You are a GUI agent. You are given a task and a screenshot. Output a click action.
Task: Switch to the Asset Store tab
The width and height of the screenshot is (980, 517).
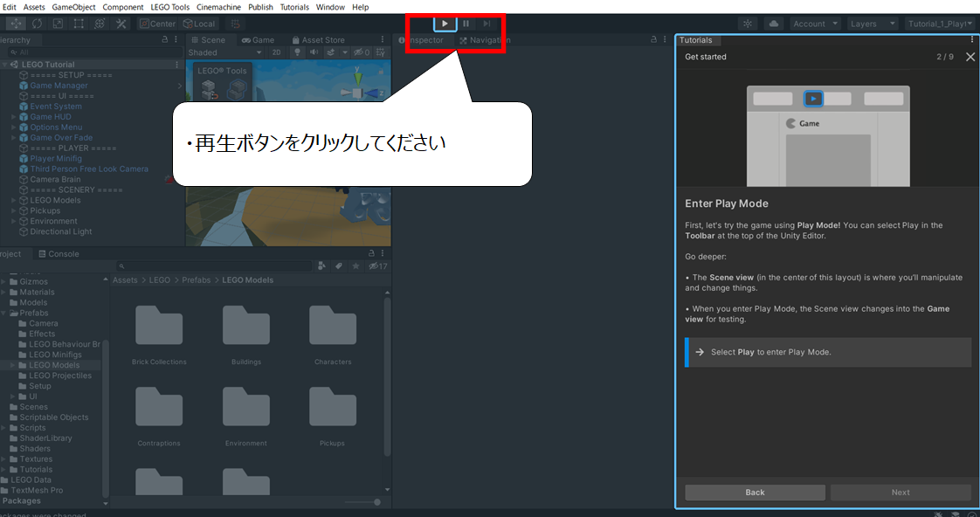coord(318,39)
